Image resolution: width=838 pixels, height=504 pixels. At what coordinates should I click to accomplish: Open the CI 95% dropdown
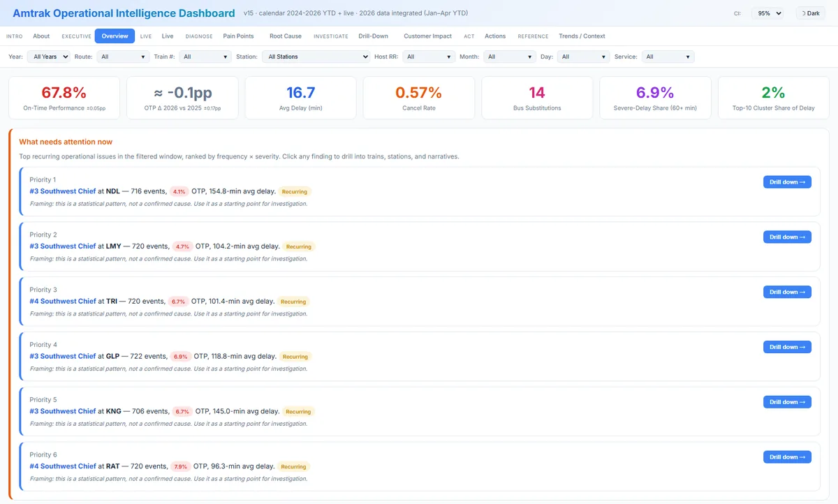pyautogui.click(x=767, y=13)
